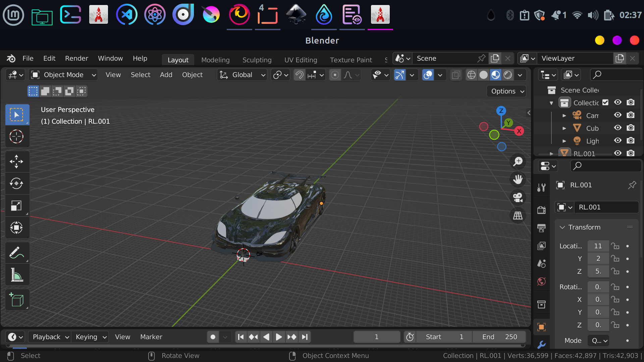
Task: Hide the Cube object in viewport
Action: (x=618, y=128)
